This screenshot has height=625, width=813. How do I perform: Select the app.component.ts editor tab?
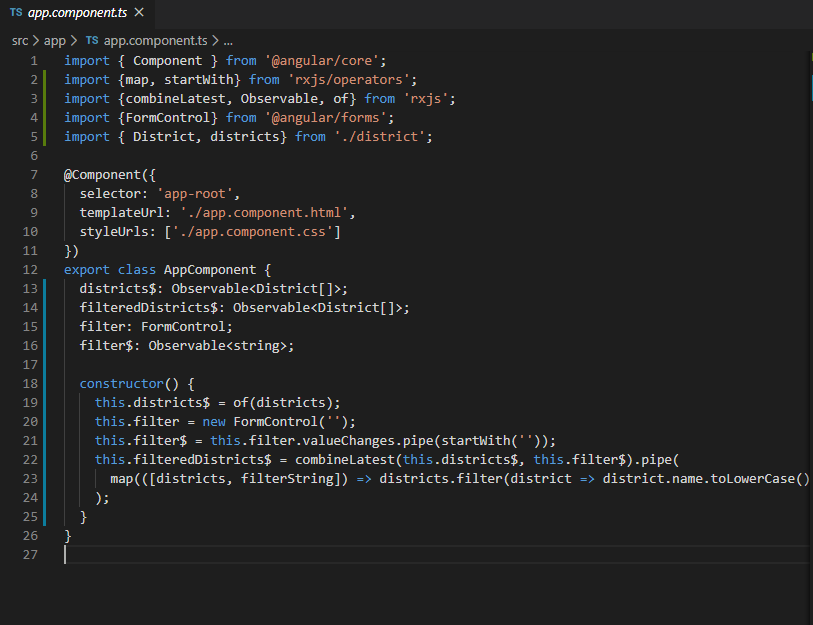(77, 13)
